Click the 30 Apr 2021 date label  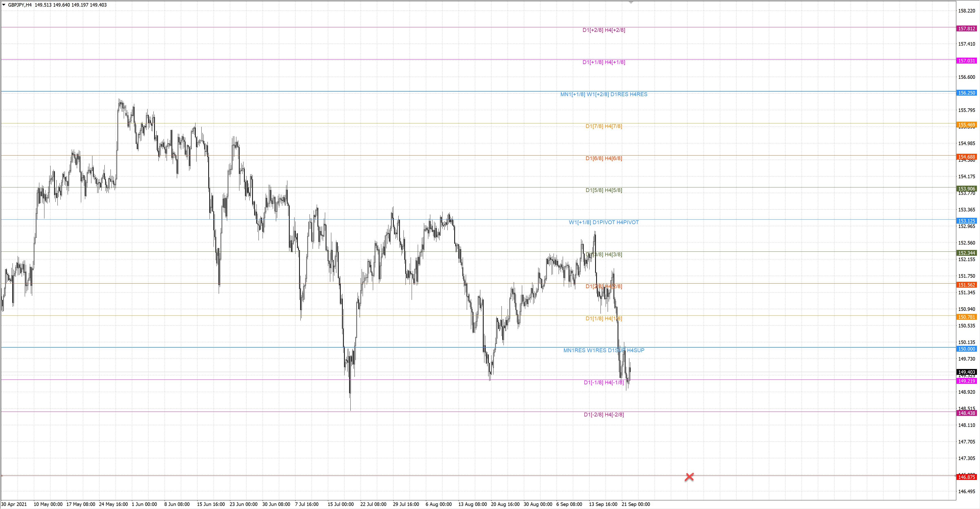(14, 504)
